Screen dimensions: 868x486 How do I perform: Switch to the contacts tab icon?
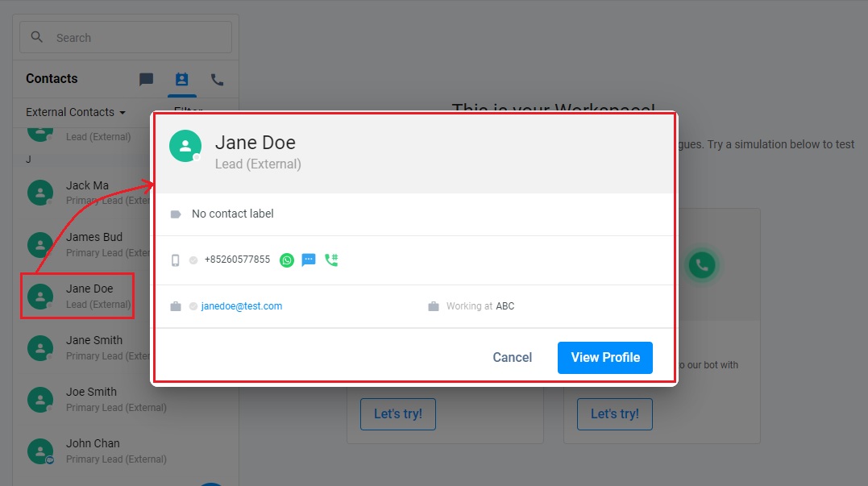tap(181, 79)
